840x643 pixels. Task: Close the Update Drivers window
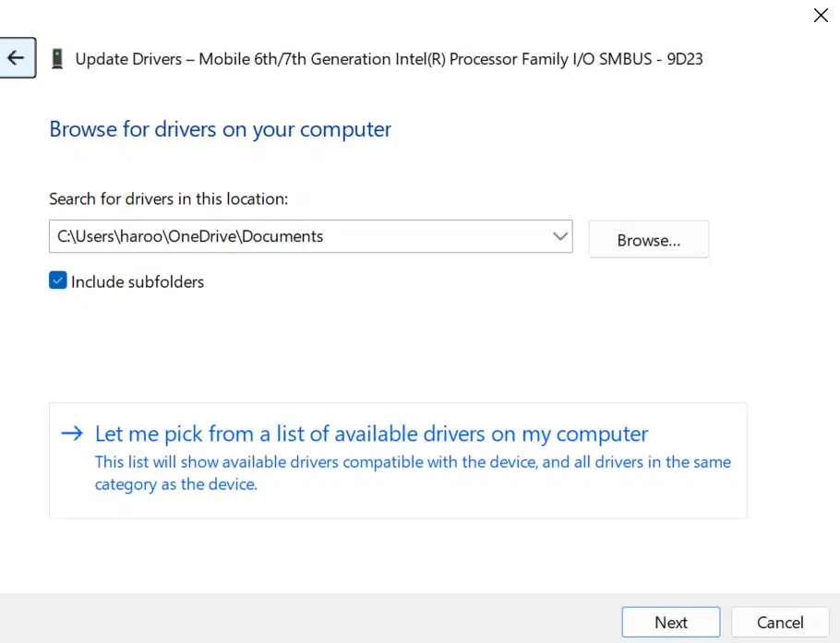tap(821, 16)
